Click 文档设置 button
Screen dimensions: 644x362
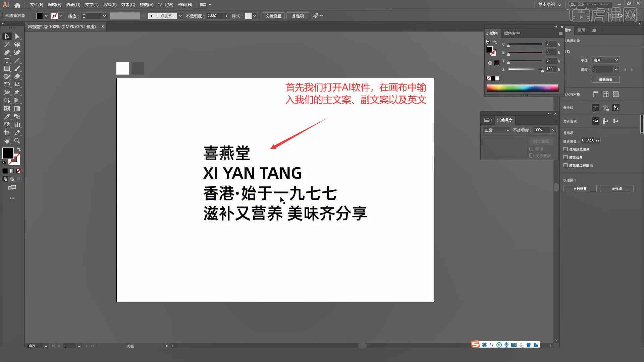580,189
